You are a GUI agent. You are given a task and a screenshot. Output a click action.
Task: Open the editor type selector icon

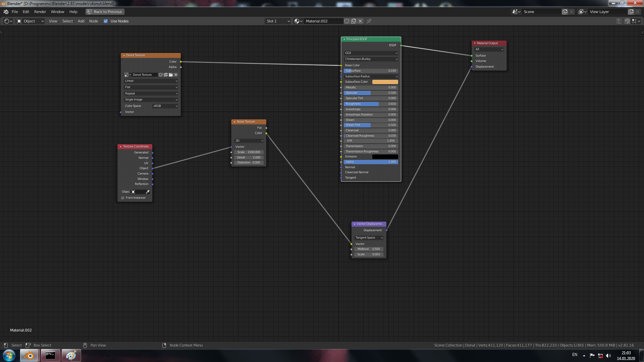8,21
